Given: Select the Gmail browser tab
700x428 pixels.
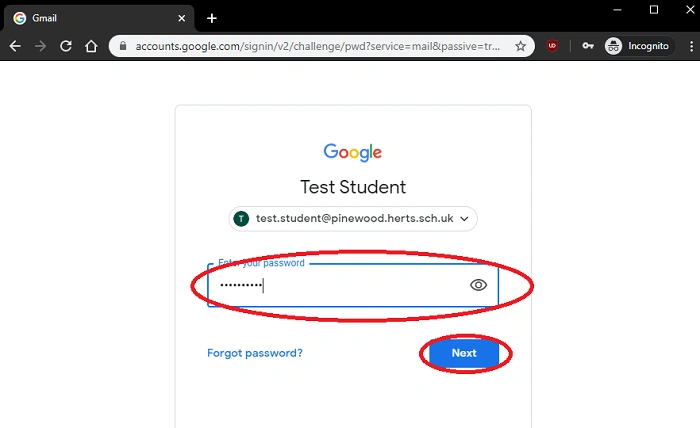Looking at the screenshot, I should (x=90, y=18).
